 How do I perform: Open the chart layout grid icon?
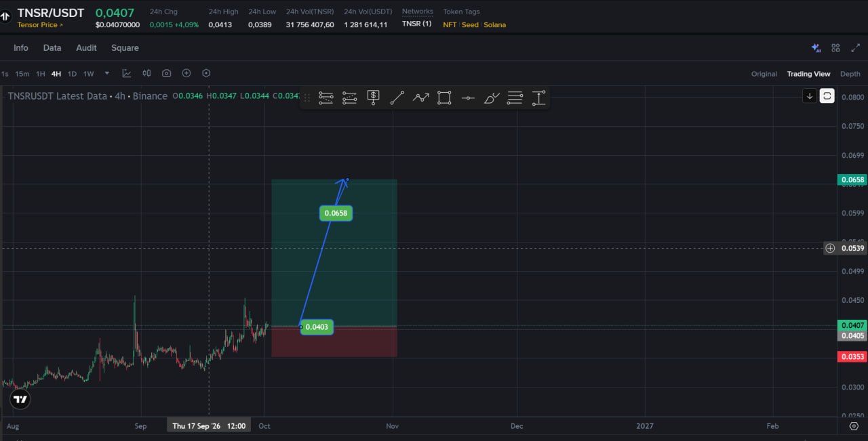tap(835, 48)
